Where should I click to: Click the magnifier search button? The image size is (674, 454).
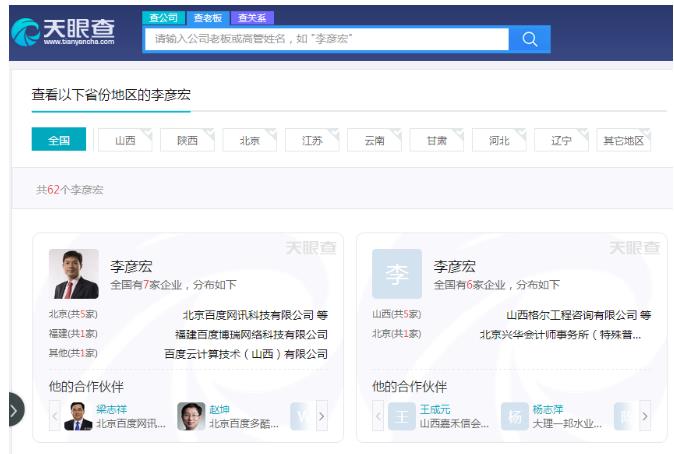tap(529, 39)
